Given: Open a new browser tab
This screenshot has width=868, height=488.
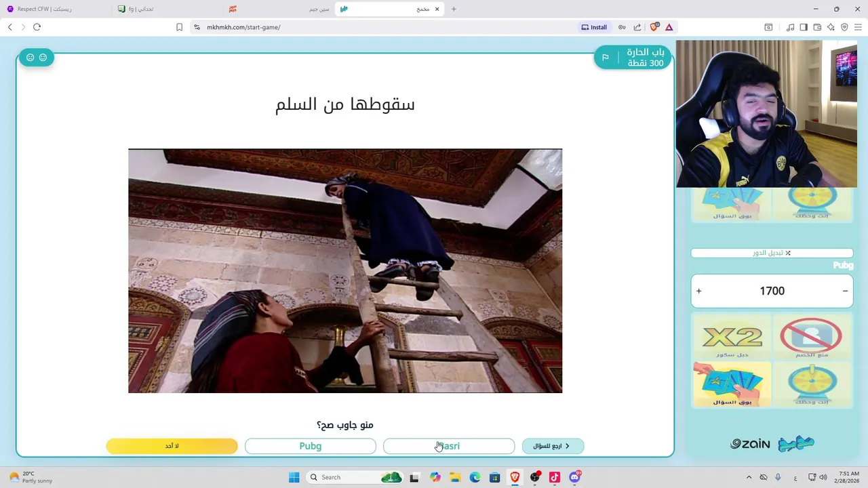Looking at the screenshot, I should (454, 9).
